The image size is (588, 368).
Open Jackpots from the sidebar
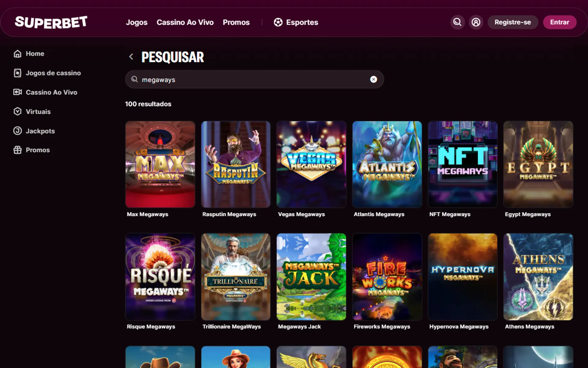pyautogui.click(x=40, y=131)
